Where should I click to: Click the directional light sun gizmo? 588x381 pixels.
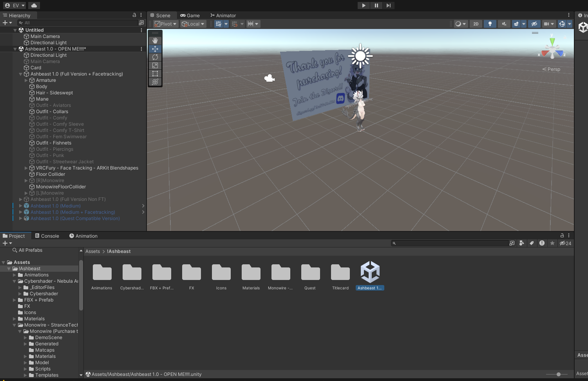[x=360, y=56]
